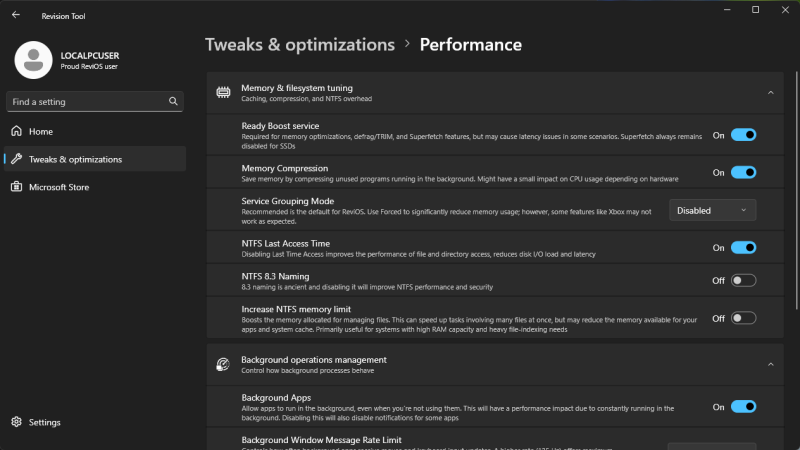Click the Settings gear icon
Screen dimensions: 800x450
pyautogui.click(x=16, y=422)
